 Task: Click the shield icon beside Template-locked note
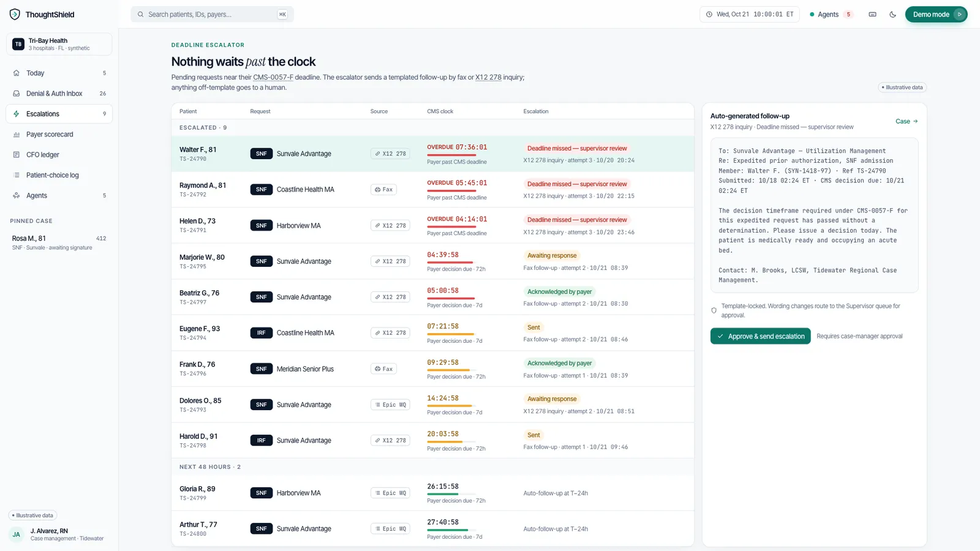714,310
